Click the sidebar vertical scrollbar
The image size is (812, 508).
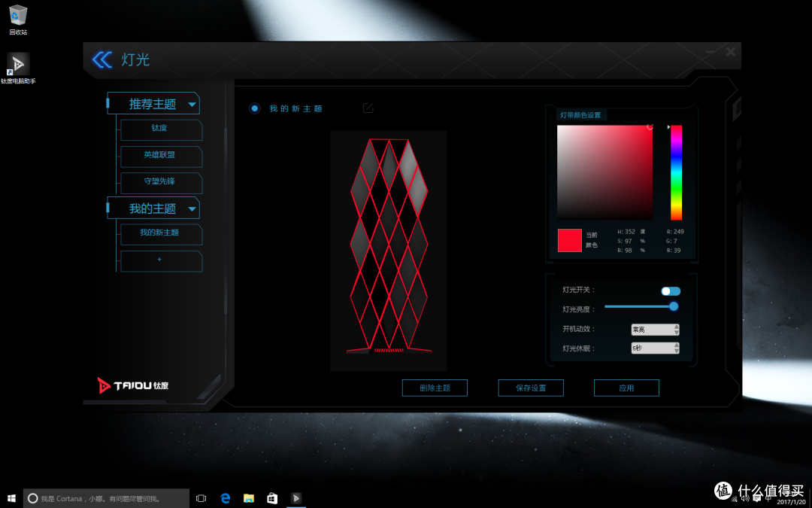pyautogui.click(x=226, y=221)
